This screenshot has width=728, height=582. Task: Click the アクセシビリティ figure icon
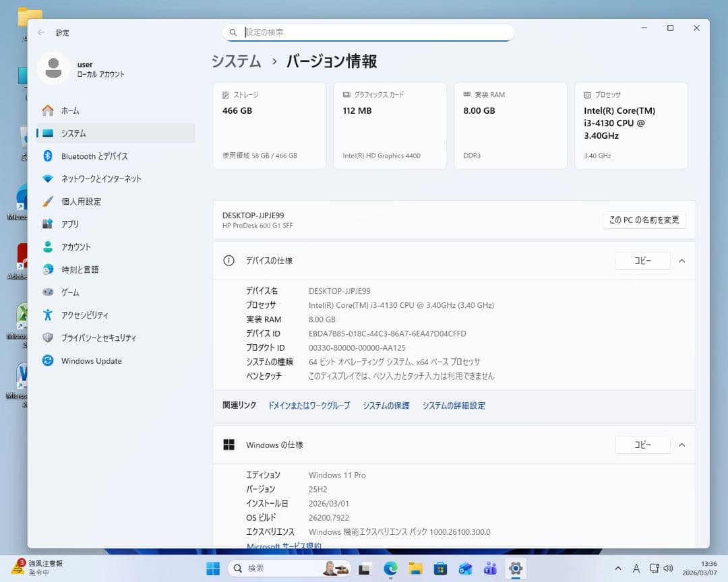click(x=48, y=315)
